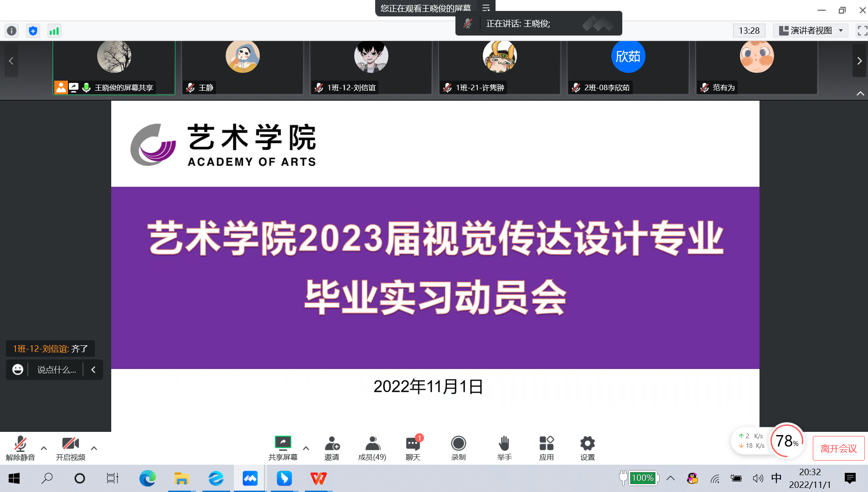
Task: Click the QQ penguin tray icon
Action: [x=692, y=478]
